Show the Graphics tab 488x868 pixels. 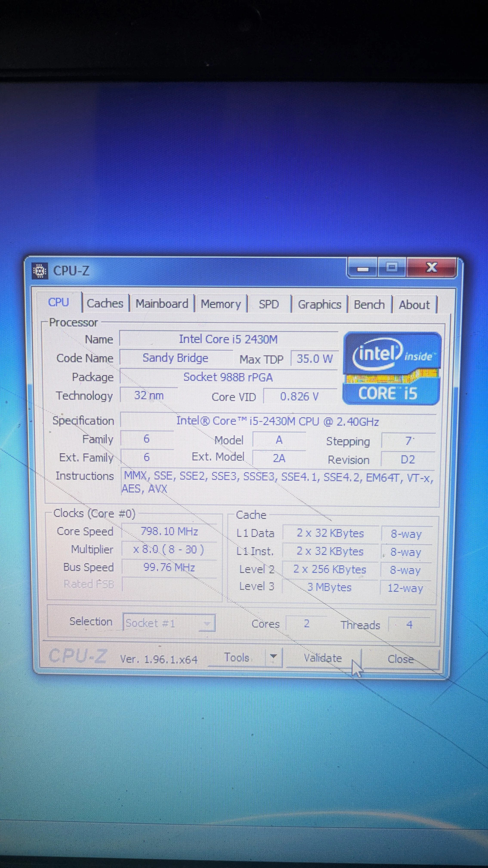coord(320,305)
